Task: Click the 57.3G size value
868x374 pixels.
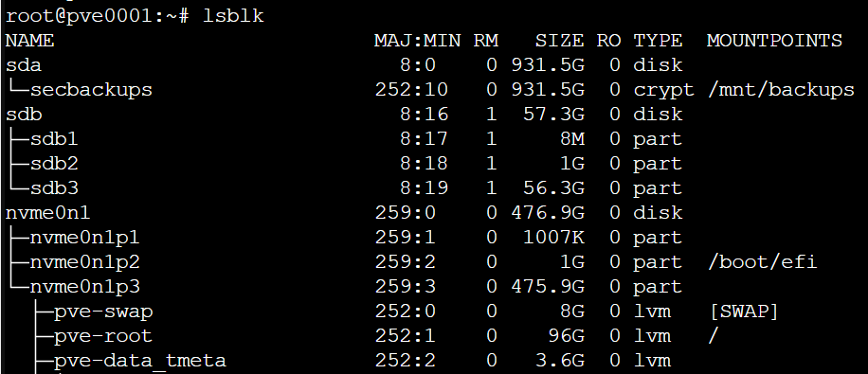Action: click(x=553, y=114)
